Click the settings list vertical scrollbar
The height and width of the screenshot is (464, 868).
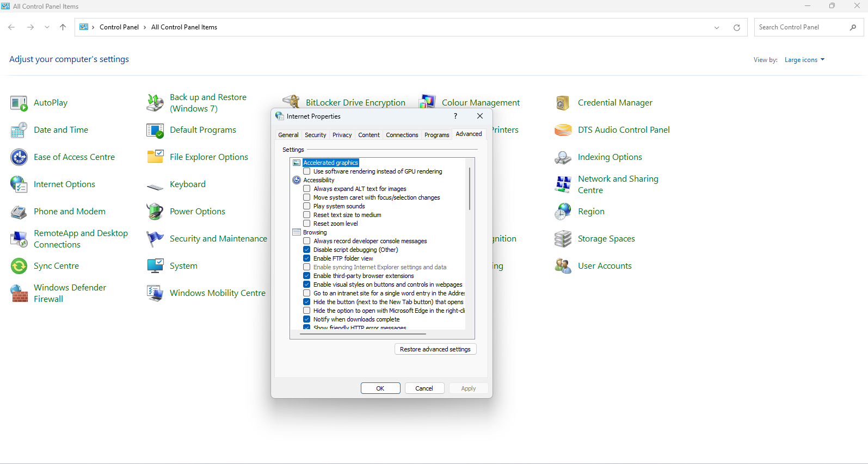pos(470,189)
